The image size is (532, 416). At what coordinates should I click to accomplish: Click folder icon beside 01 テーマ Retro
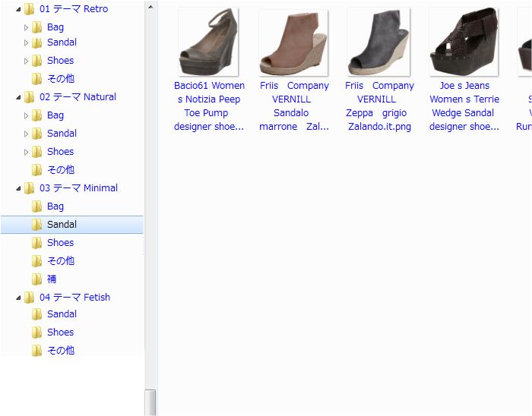[30, 9]
